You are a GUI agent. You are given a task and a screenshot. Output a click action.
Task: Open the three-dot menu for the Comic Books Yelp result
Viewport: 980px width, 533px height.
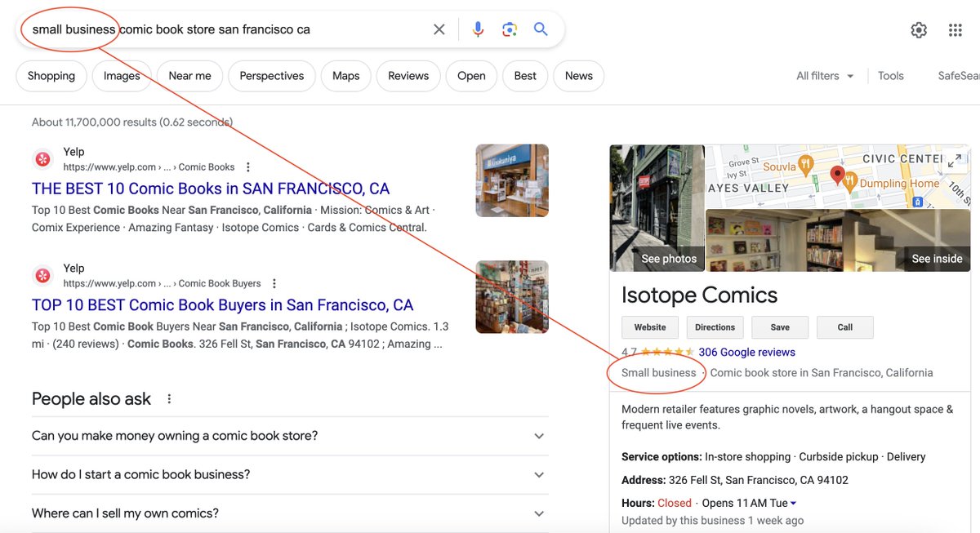coord(248,167)
